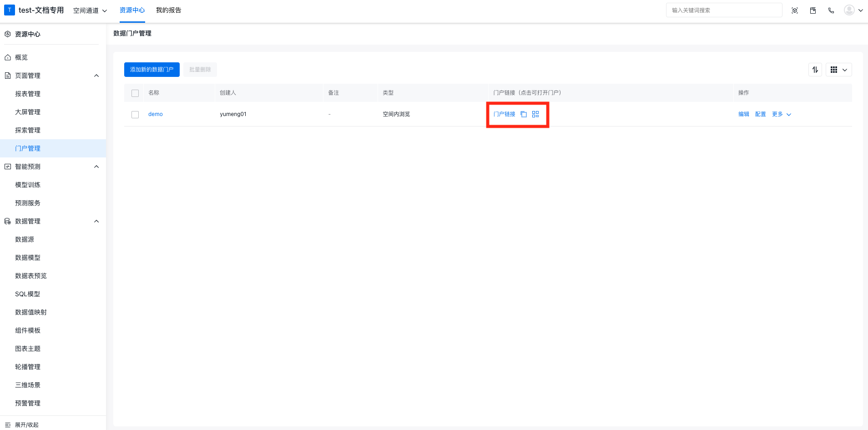The height and width of the screenshot is (430, 868).
Task: Click the 智能预测 chart icon
Action: 8,167
